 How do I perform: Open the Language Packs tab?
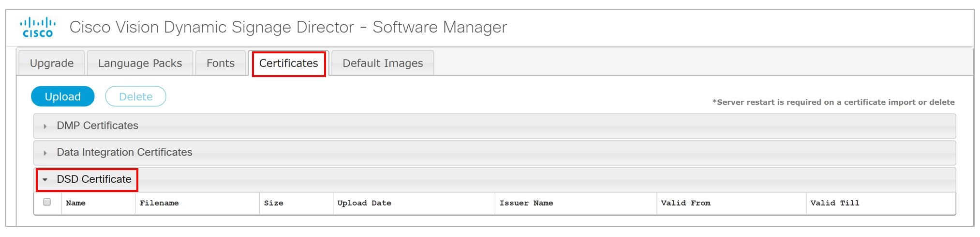[140, 63]
